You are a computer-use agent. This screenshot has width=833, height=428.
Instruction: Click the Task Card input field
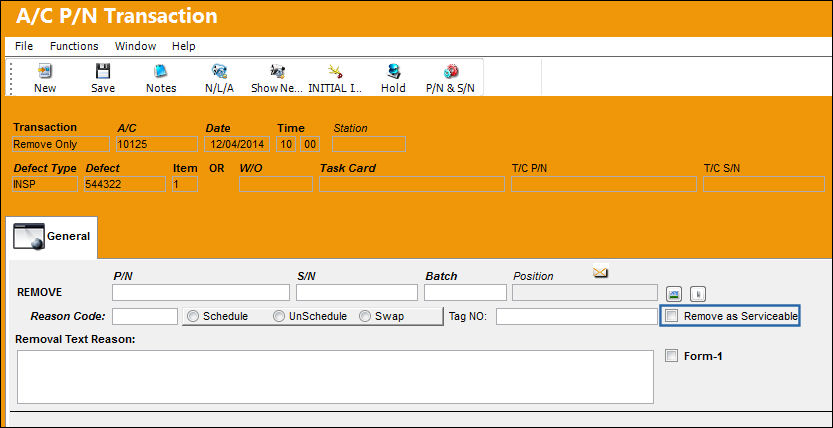point(412,184)
